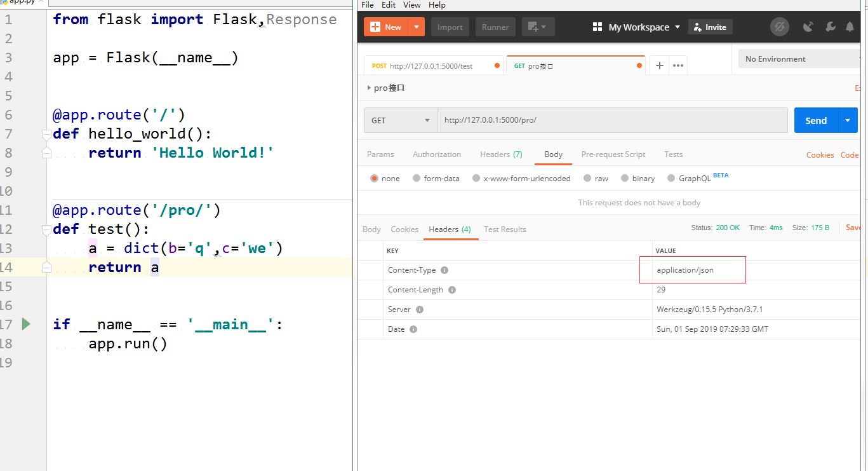
Task: Open the notifications bell icon
Action: (850, 27)
